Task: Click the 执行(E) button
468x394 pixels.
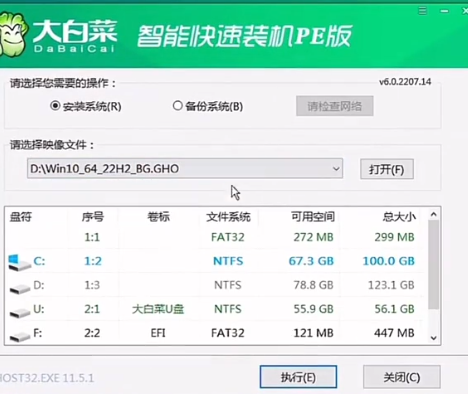Action: point(298,377)
